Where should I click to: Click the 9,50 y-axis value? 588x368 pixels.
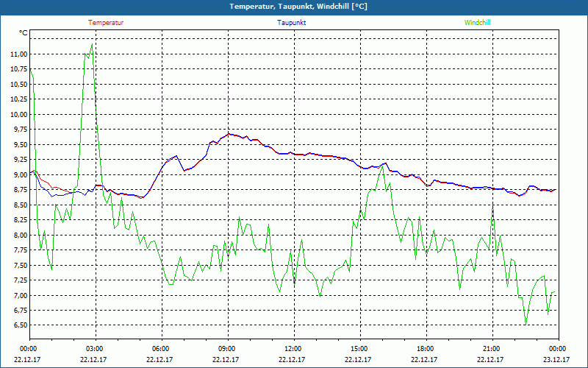(21, 144)
